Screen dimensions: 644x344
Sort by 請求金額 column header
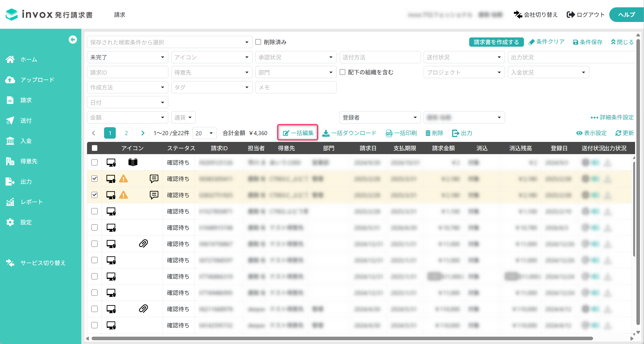[x=443, y=148]
